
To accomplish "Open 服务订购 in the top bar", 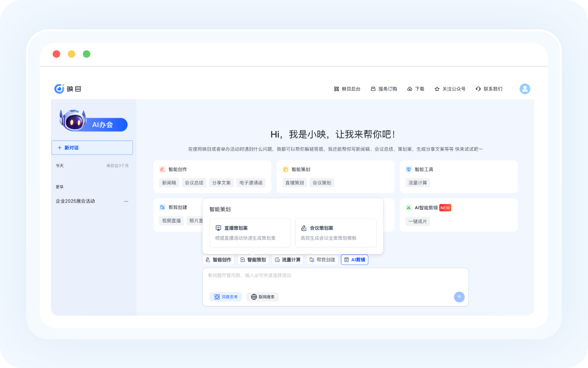I will (x=384, y=89).
